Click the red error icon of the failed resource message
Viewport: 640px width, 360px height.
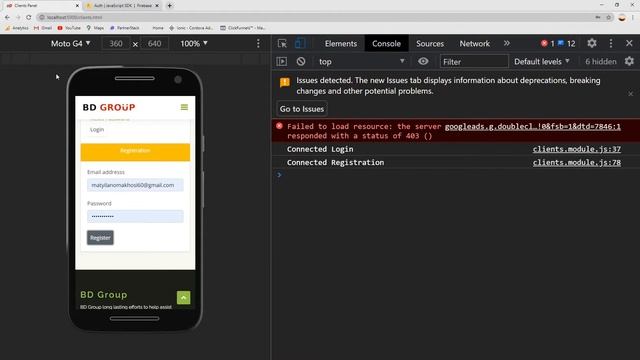279,126
